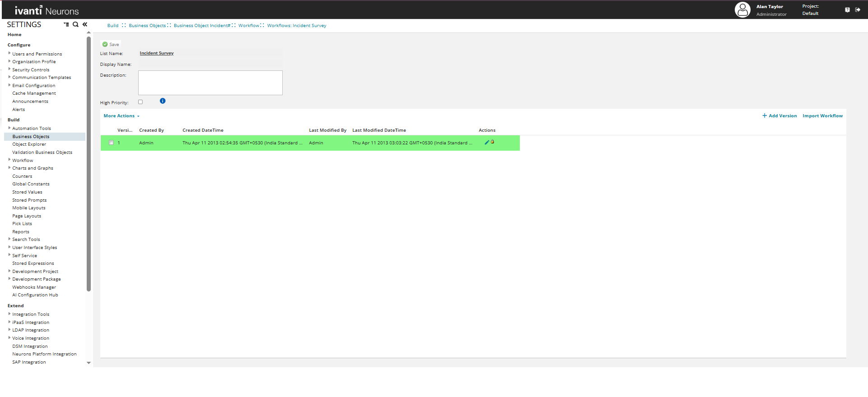Open the settings search magnifier icon
The height and width of the screenshot is (397, 868).
[75, 24]
